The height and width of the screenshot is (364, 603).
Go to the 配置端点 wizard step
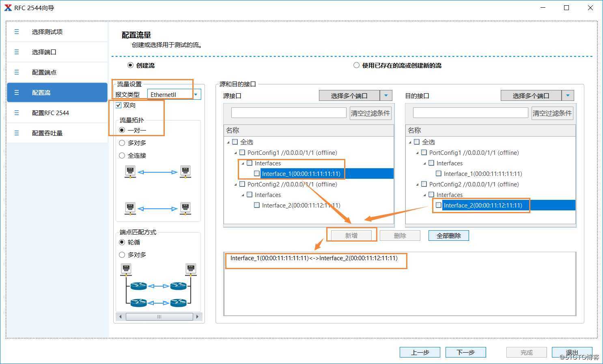[x=57, y=72]
